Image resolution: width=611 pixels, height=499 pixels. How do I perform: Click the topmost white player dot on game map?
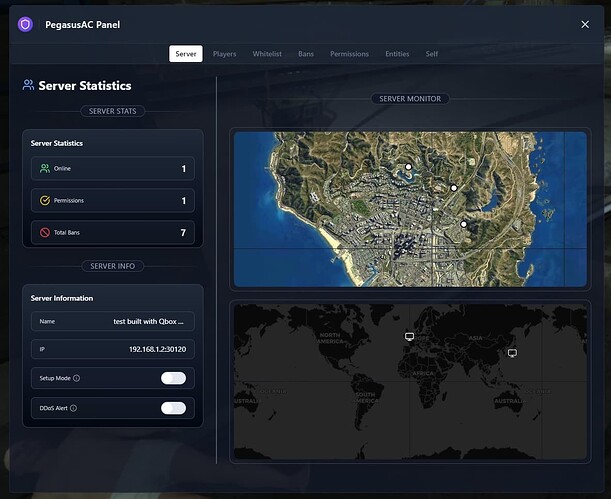click(408, 166)
